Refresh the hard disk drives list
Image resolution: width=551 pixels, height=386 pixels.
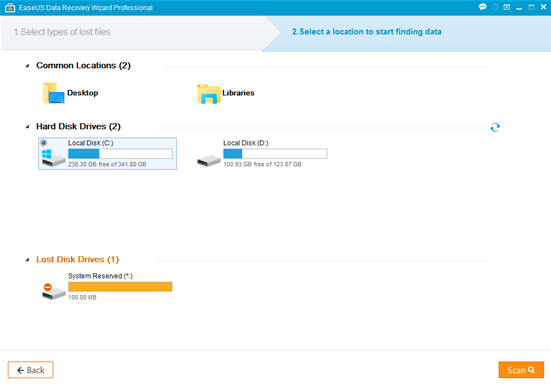coord(495,127)
